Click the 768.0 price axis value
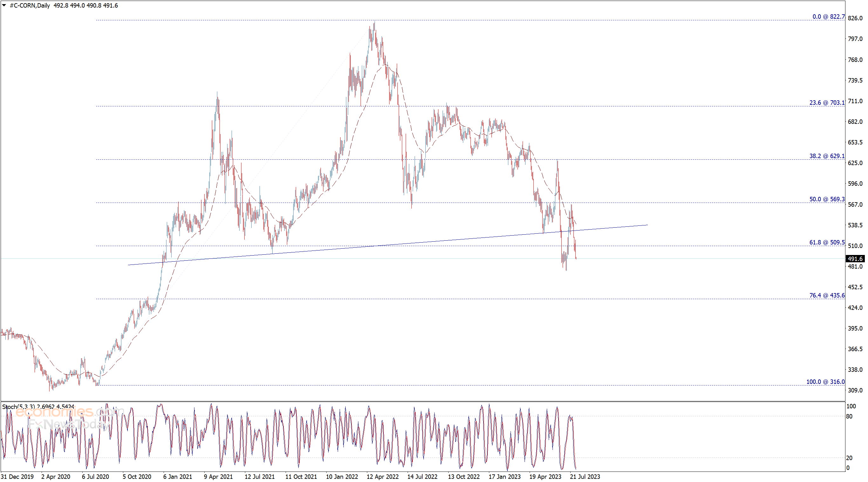868x482 pixels. (855, 60)
